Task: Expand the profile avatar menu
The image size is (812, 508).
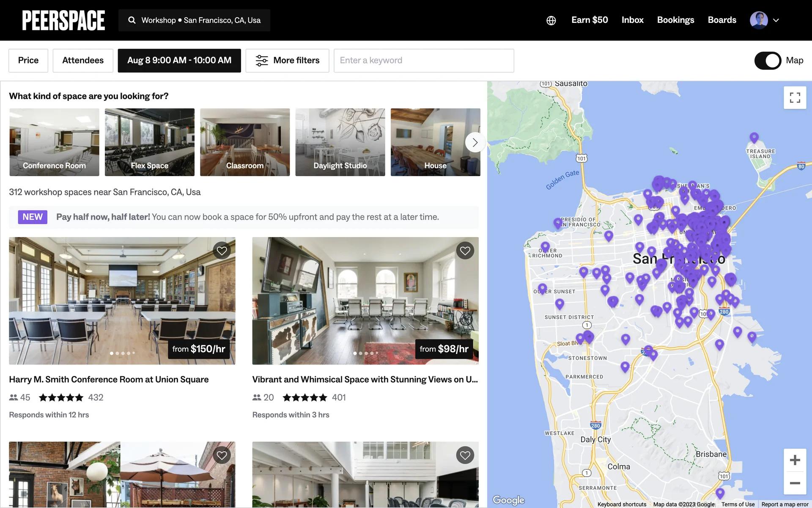Action: point(765,20)
